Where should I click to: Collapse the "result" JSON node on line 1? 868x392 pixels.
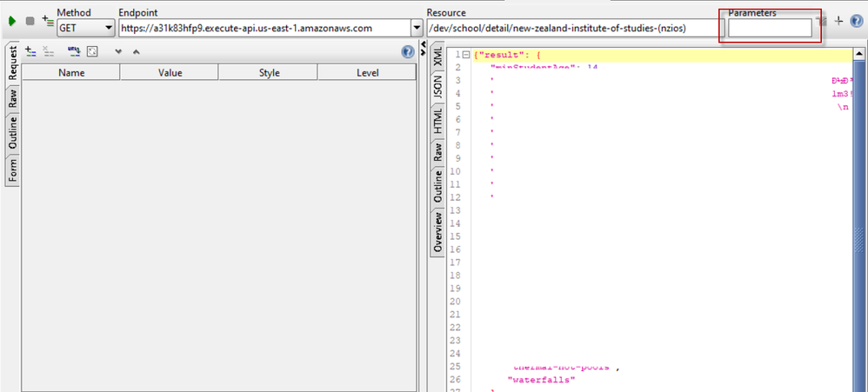(x=466, y=56)
